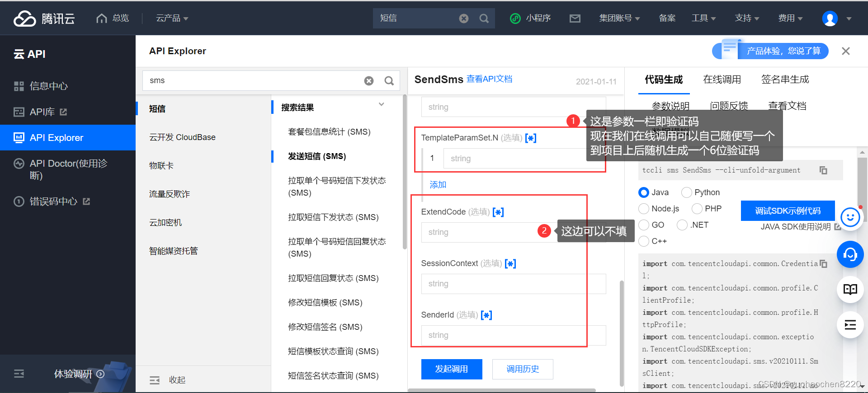
Task: Select Python language radio
Action: (687, 192)
